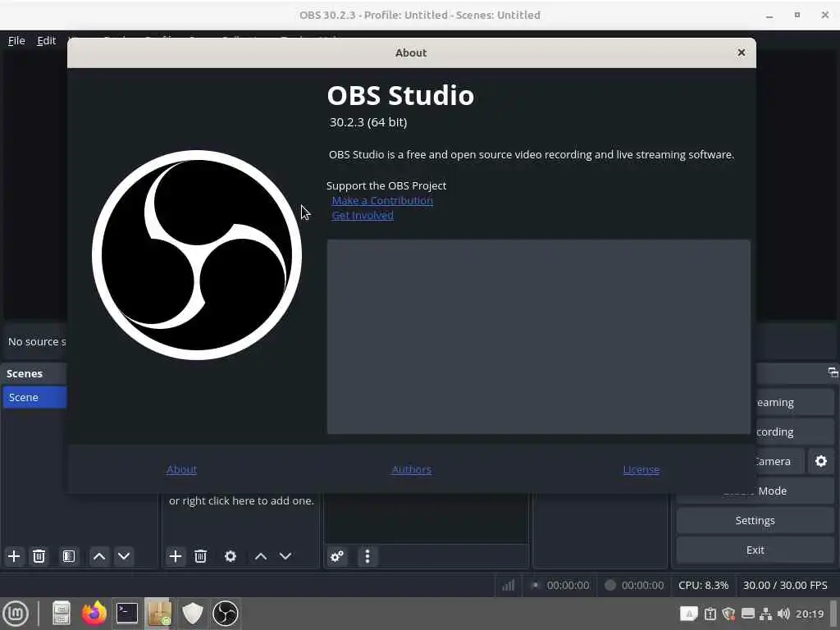Show the License text link
The width and height of the screenshot is (840, 630).
[x=641, y=470]
